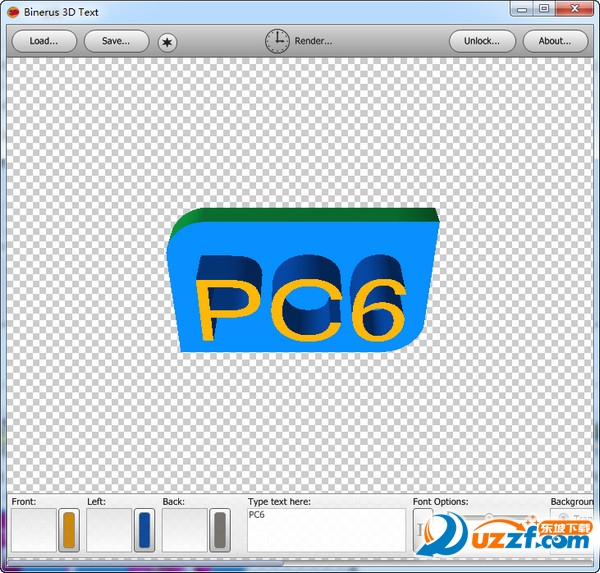This screenshot has width=600, height=573.
Task: Click the Save... button
Action: [116, 41]
